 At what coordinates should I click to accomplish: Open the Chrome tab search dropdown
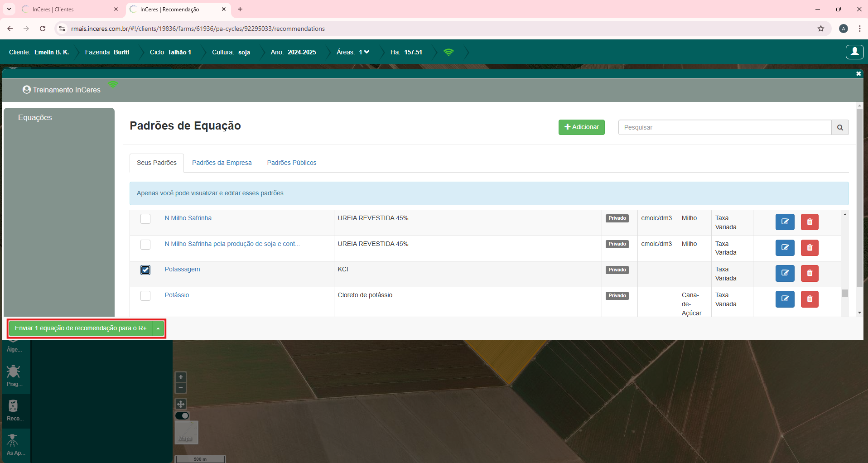click(9, 9)
